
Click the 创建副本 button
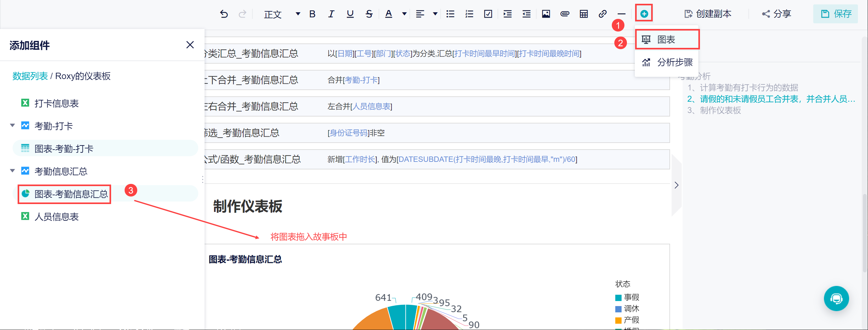(707, 14)
